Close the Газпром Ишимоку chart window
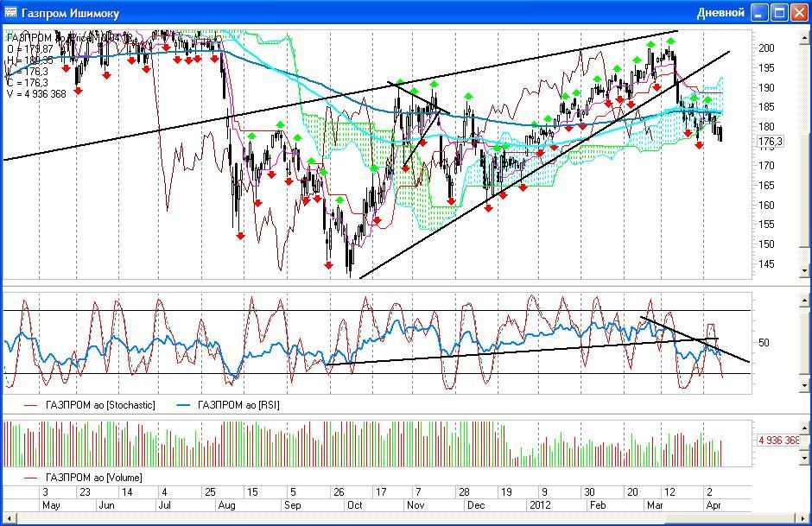This screenshot has height=526, width=812. coord(799,12)
